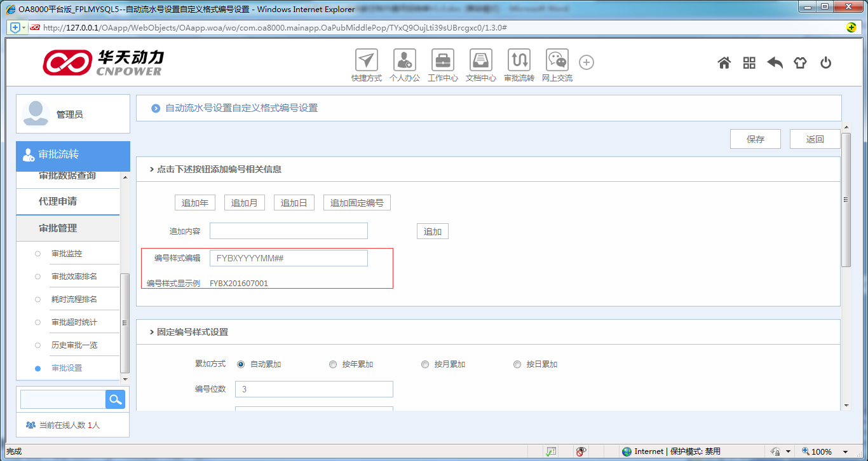Image resolution: width=868 pixels, height=461 pixels.
Task: Click the status bar privacy shield icon
Action: point(581,451)
